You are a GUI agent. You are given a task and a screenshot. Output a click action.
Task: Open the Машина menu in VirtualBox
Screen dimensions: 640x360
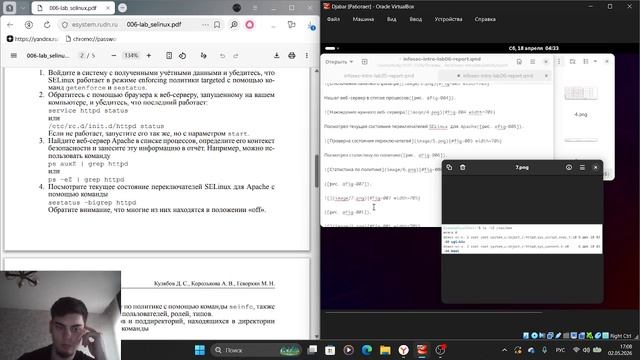[363, 19]
